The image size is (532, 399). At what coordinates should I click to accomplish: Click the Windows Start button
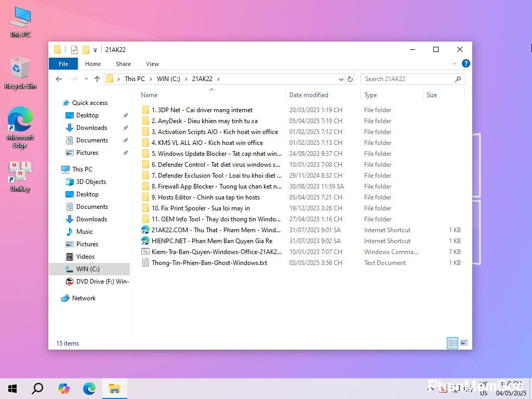tap(12, 389)
